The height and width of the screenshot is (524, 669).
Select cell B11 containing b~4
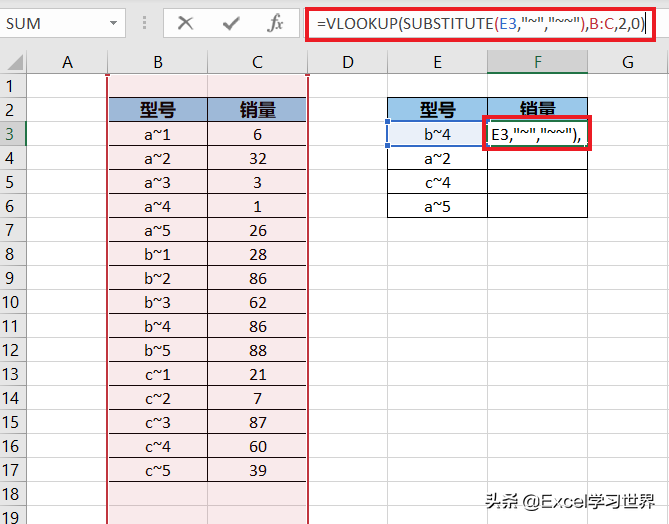[x=158, y=326]
